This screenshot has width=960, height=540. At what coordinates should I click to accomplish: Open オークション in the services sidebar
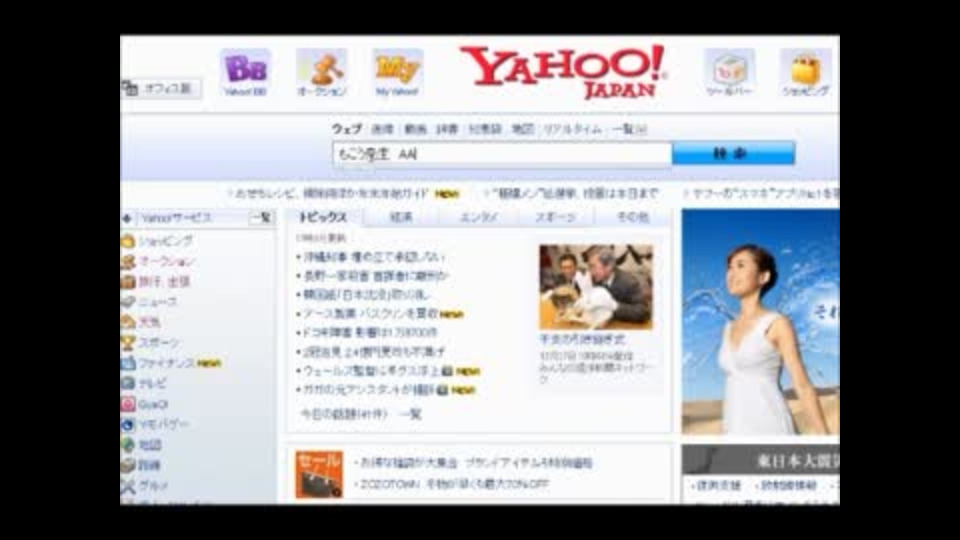(167, 261)
